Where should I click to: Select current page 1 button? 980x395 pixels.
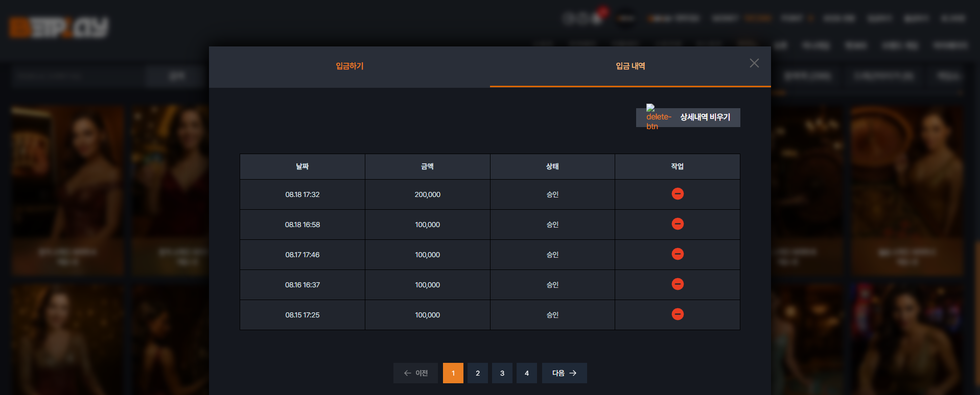(x=453, y=373)
